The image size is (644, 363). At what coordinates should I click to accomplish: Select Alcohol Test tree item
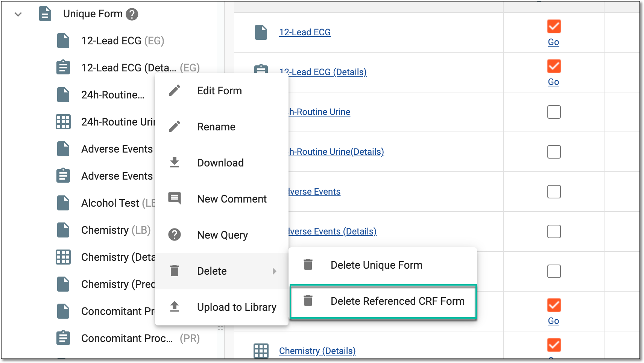tap(118, 203)
